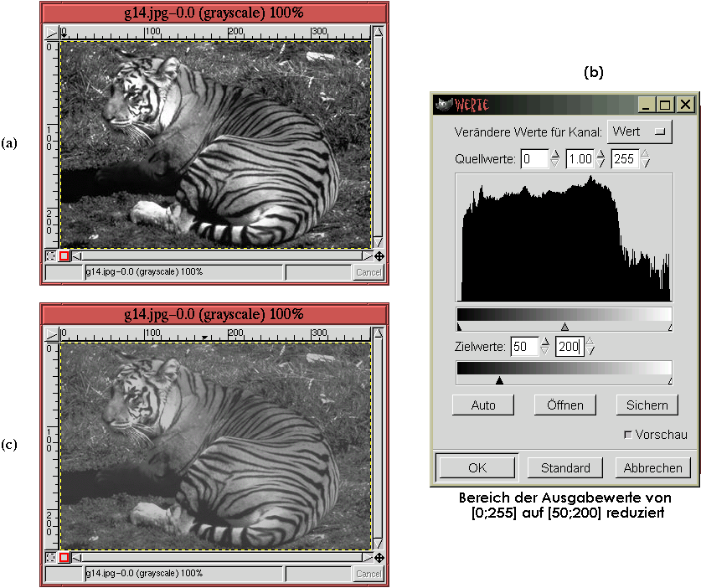Toggle the red Quick Mask button in the bottom window
Viewport: 701px width, 588px height.
(x=64, y=557)
